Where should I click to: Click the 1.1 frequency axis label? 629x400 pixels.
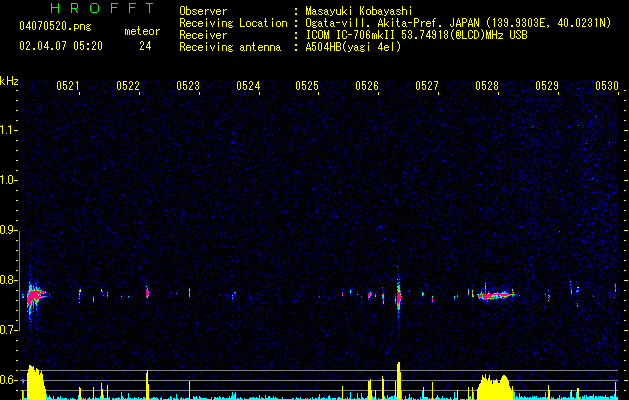pyautogui.click(x=8, y=130)
